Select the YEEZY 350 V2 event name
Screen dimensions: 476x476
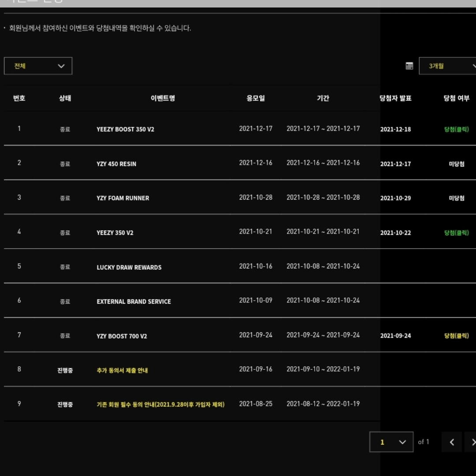tap(115, 233)
